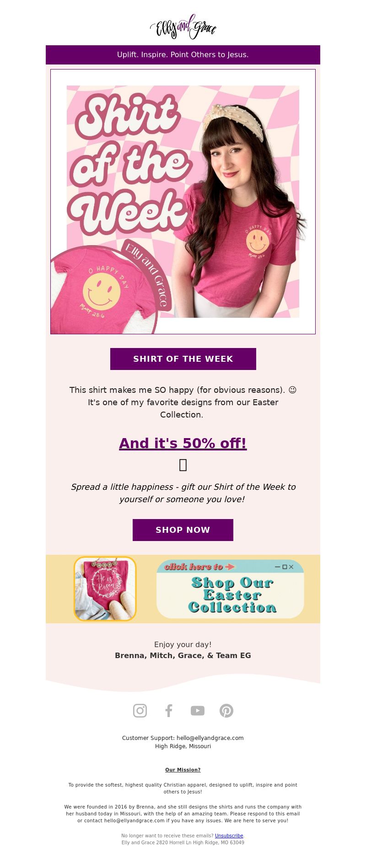Click 'Shop Our Easter Collection' banner text
The image size is (366, 868).
[232, 595]
